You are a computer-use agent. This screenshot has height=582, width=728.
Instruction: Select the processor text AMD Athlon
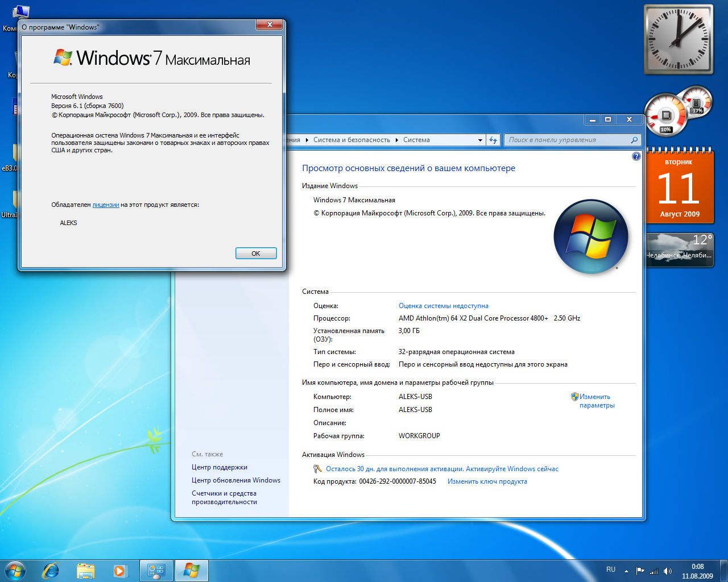point(489,318)
